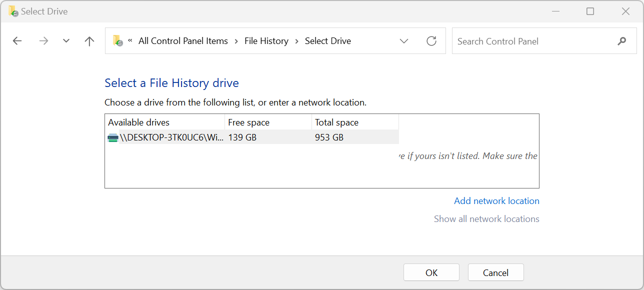Click Show all network locations link
The image size is (644, 290).
click(486, 219)
